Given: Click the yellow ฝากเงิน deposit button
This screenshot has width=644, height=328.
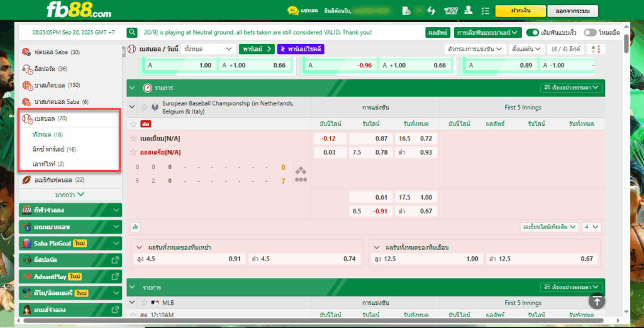Looking at the screenshot, I should coord(520,11).
